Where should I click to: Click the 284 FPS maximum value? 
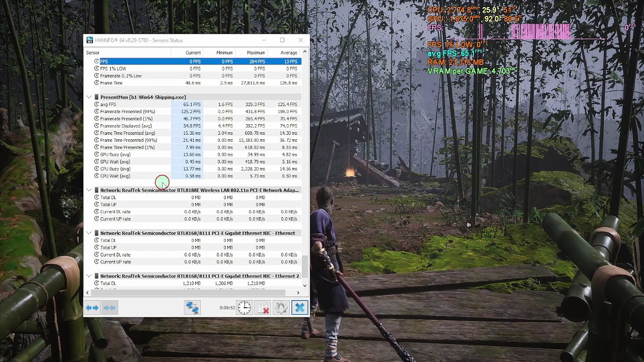(257, 61)
